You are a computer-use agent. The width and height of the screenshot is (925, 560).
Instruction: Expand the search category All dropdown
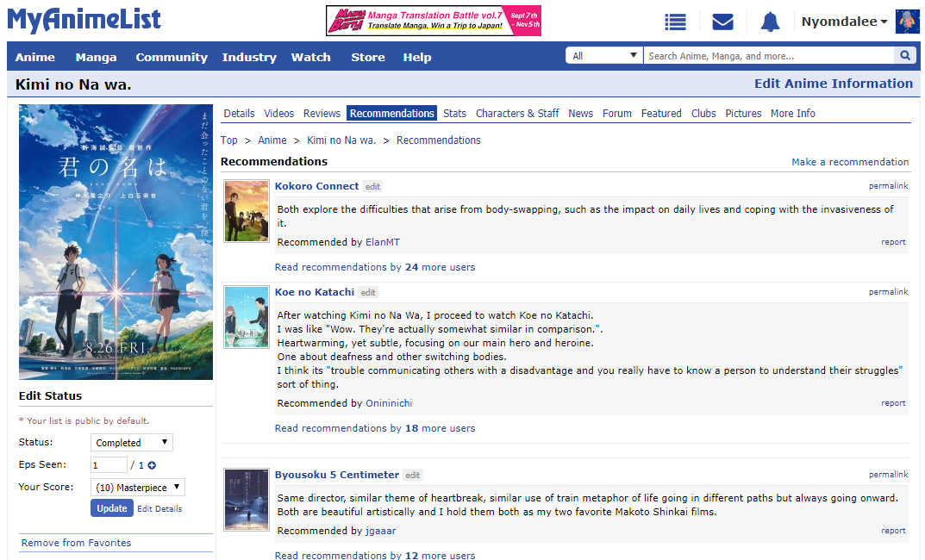(603, 56)
